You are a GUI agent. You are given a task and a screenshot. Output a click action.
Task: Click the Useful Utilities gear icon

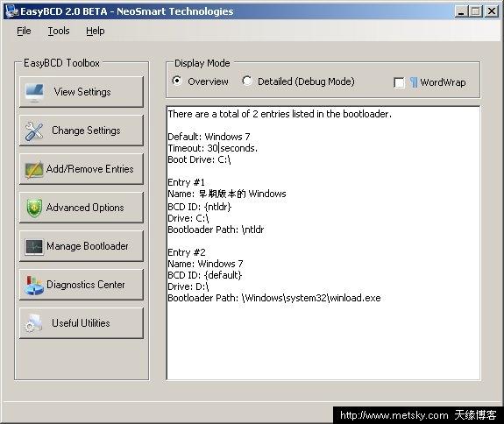(x=33, y=323)
